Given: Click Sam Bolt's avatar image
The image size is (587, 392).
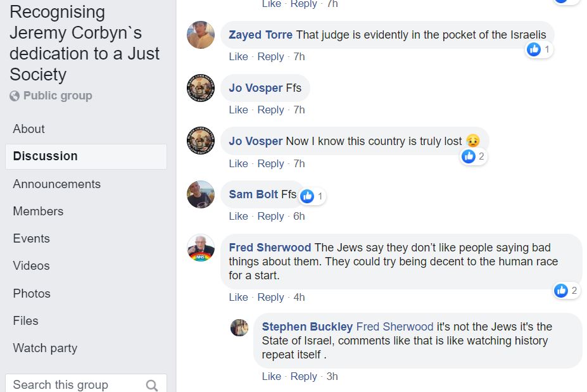Looking at the screenshot, I should 201,194.
